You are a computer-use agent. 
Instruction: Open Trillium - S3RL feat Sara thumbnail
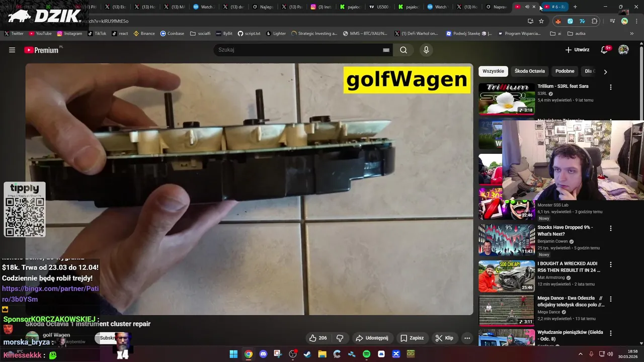pos(507,99)
